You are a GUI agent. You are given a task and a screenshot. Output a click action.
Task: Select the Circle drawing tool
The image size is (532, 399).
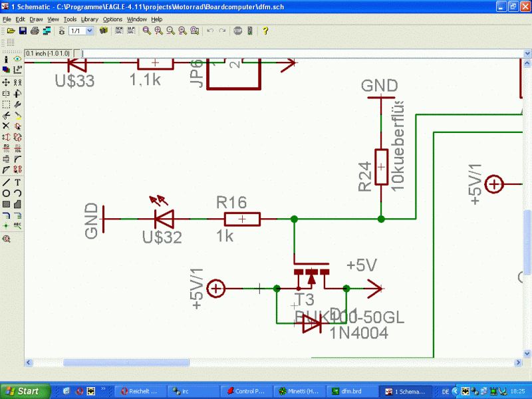click(x=6, y=194)
